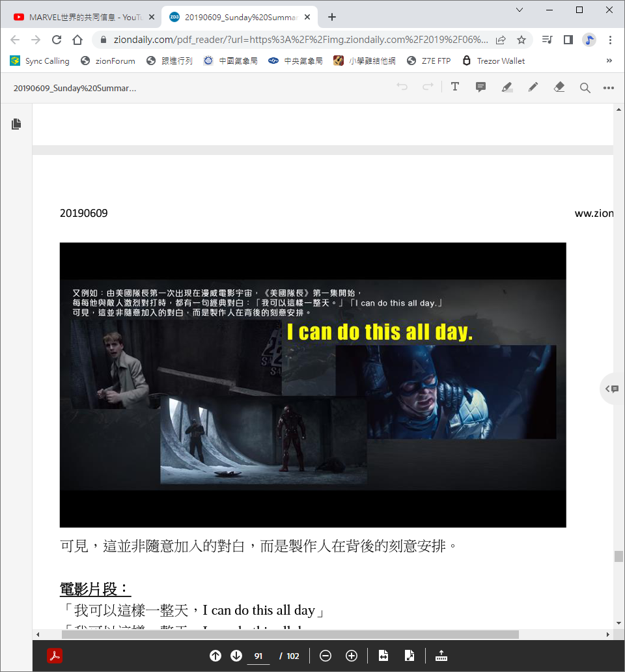This screenshot has width=625, height=672.
Task: Redo the annotation
Action: pos(428,87)
